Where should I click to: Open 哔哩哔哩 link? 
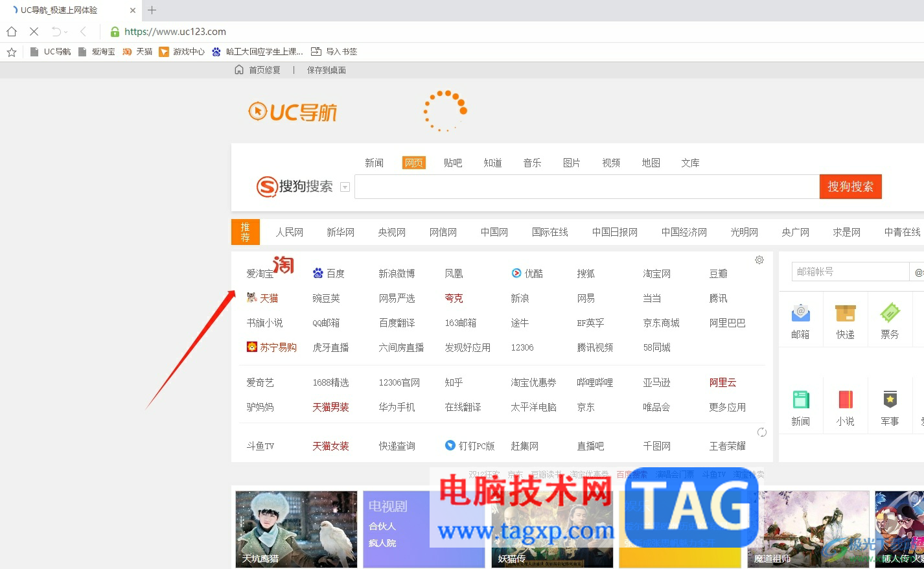(595, 382)
